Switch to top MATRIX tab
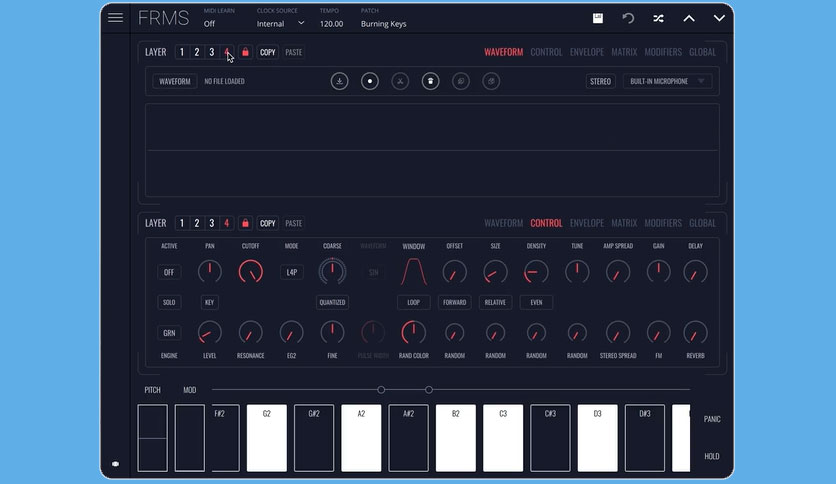 pos(624,52)
